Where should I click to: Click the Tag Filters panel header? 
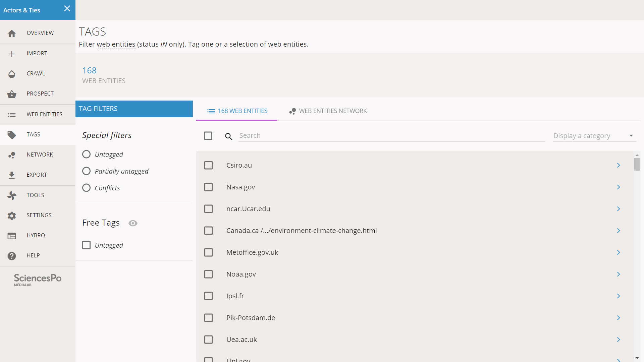pos(134,109)
